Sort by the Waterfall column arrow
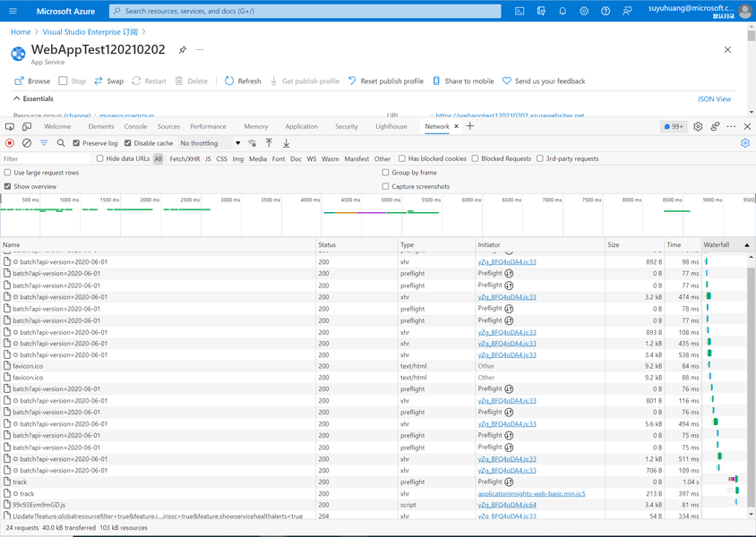Viewport: 756px width, 537px height. point(747,245)
